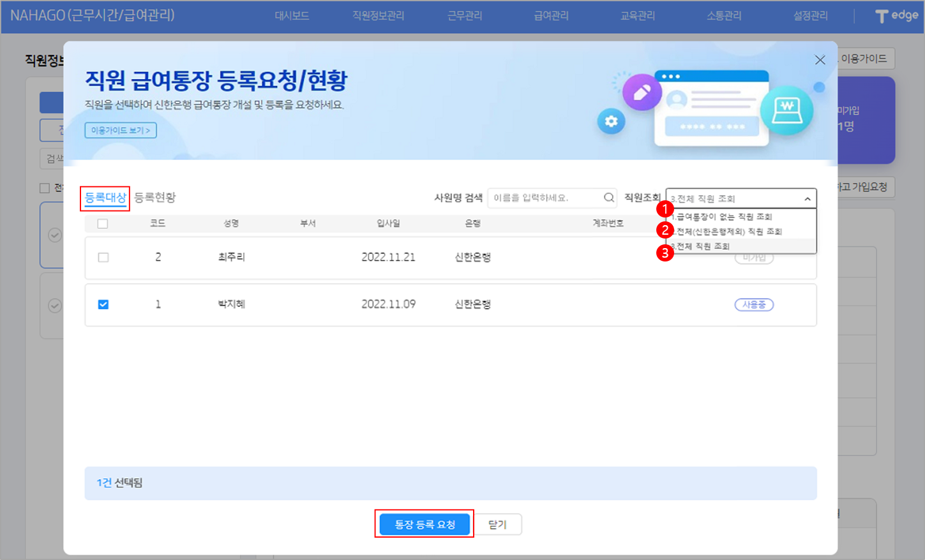Click the NAHAGO app title
This screenshot has width=925, height=560.
coord(93,15)
